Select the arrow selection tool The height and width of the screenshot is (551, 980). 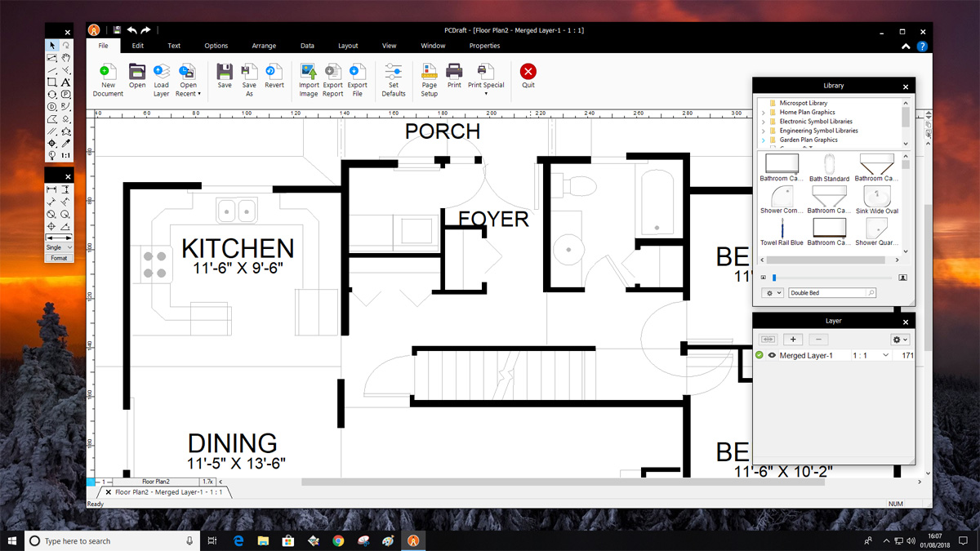click(51, 46)
